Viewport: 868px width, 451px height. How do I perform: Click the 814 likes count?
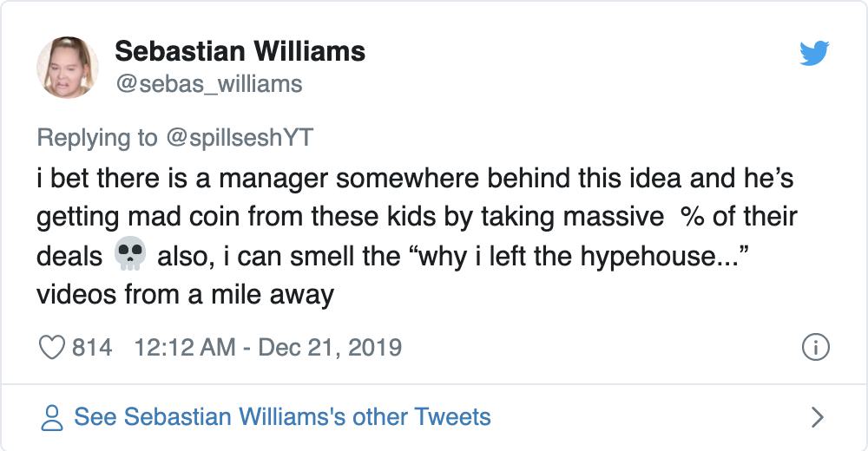(92, 348)
